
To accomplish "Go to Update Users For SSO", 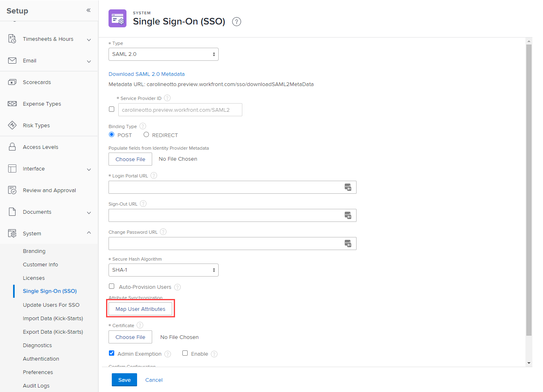I will tap(51, 305).
